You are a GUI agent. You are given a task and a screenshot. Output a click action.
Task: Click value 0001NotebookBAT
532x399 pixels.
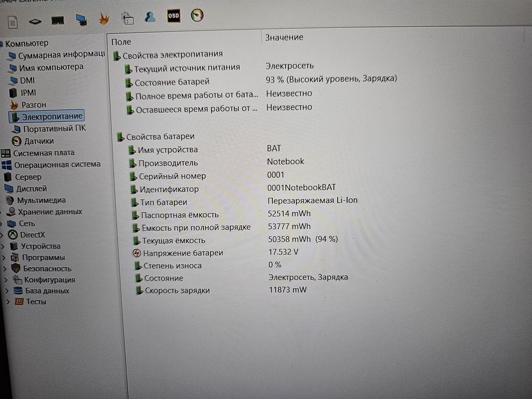click(302, 188)
